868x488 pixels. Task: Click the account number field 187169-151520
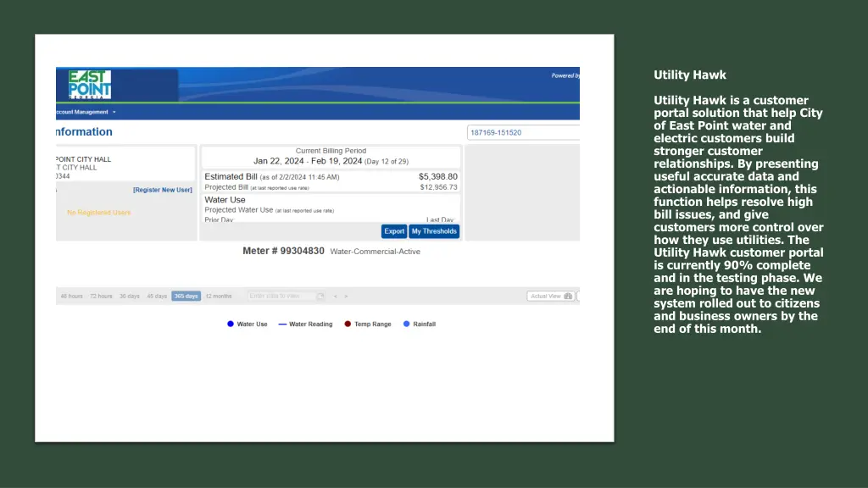pyautogui.click(x=523, y=133)
